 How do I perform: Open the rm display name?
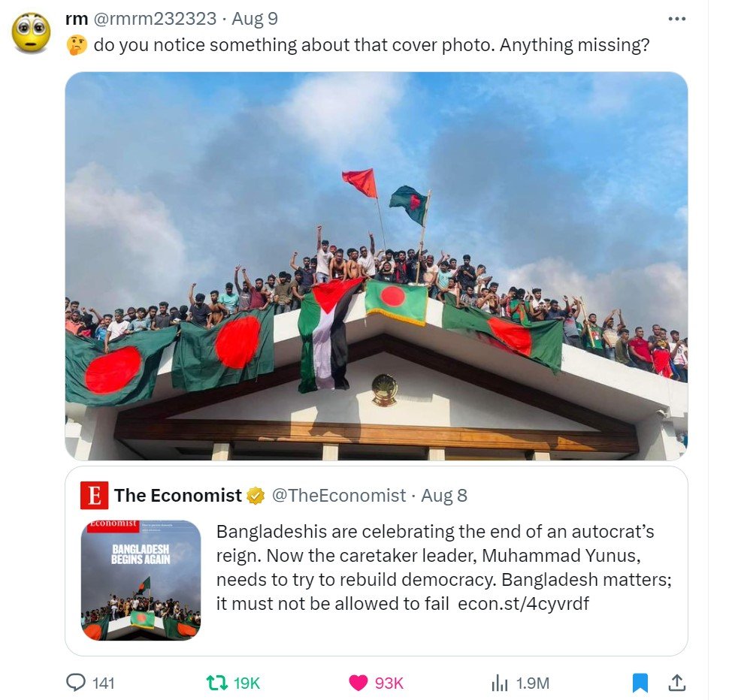(77, 20)
